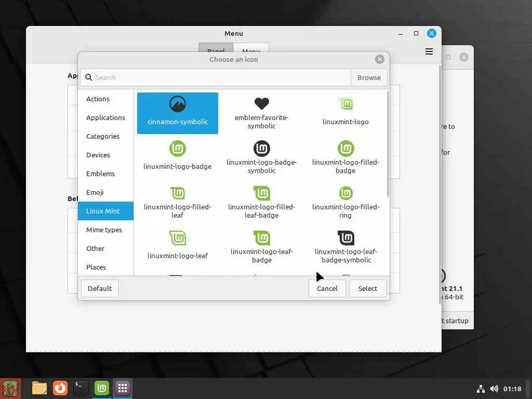This screenshot has width=532, height=399.
Task: Pick the linuxmint-logo-leaf-badge-symbolic icon
Action: [x=345, y=247]
